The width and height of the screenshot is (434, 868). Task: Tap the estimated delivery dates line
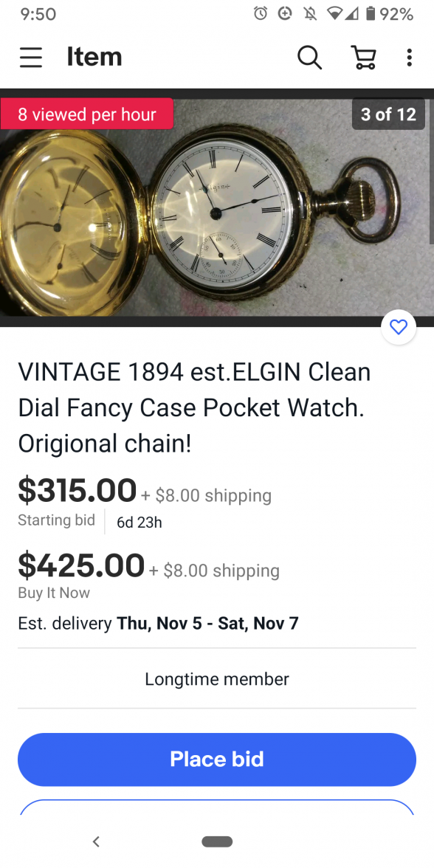click(158, 623)
